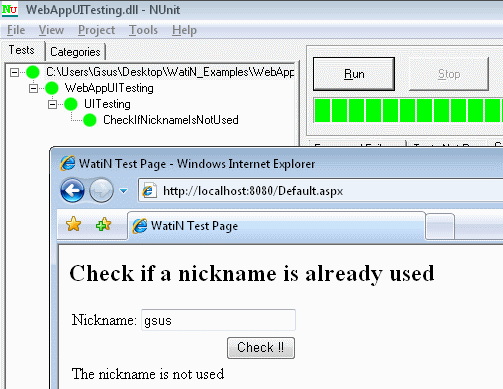This screenshot has width=503, height=389.
Task: Select the WatiN Test Page browser tab
Action: point(276,226)
